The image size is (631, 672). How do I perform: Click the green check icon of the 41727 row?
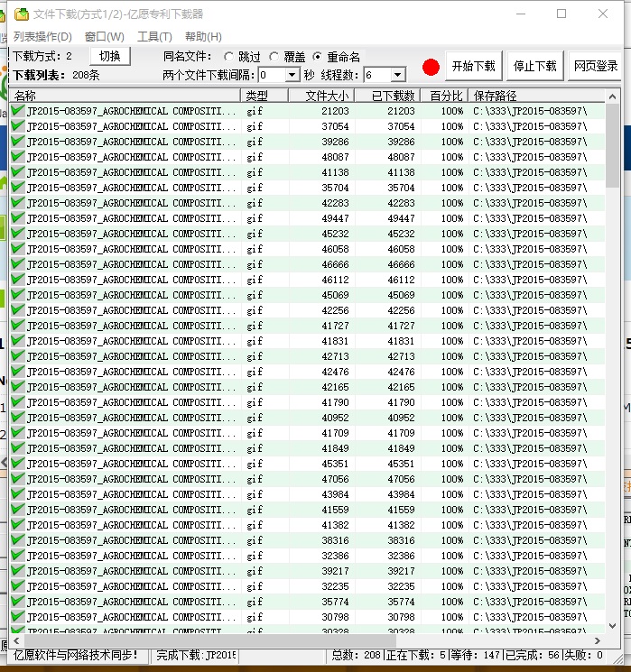[x=18, y=326]
